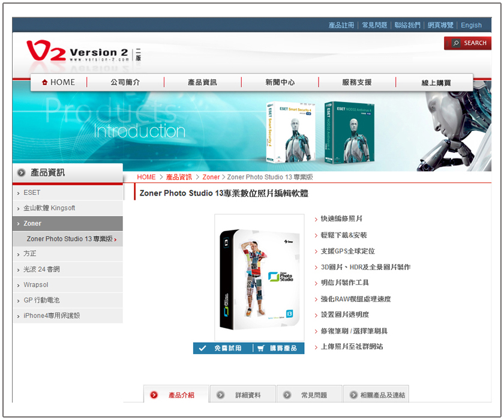Open the 產品資訊 navigation menu

pos(203,82)
